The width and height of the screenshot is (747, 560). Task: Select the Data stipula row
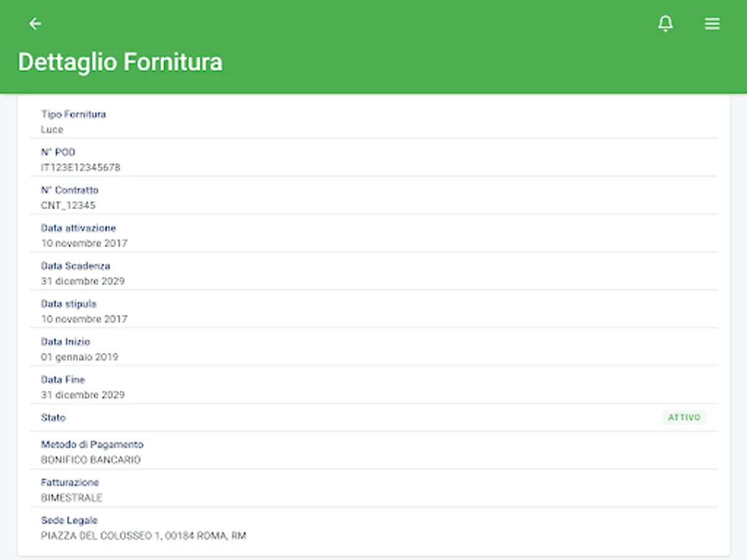(374, 311)
